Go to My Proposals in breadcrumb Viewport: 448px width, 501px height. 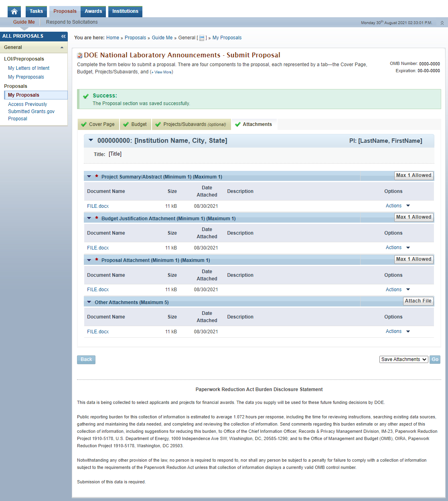[x=227, y=38]
